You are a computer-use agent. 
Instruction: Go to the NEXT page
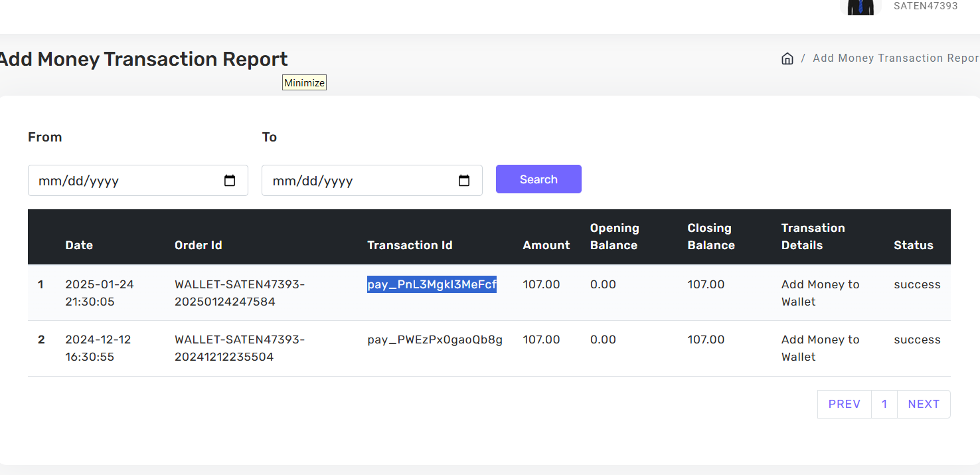924,404
